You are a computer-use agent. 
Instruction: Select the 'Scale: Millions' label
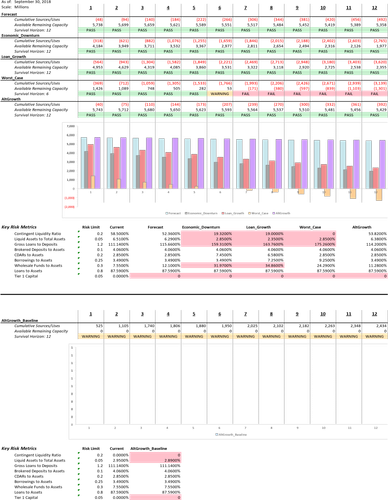(x=15, y=7)
